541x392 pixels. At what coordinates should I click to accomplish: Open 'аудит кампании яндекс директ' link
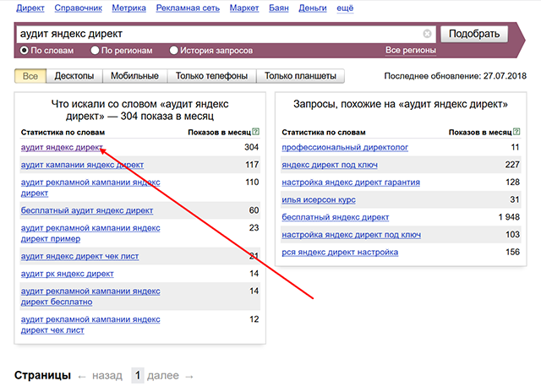pos(82,165)
